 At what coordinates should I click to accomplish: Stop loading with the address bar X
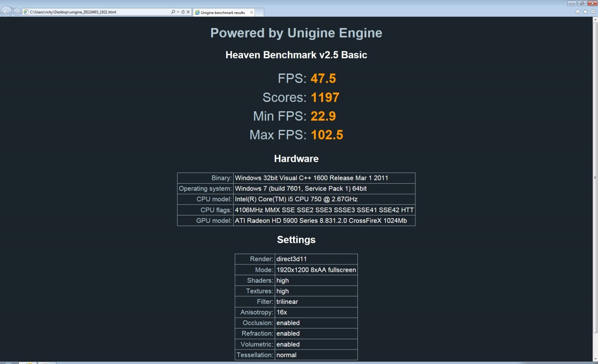(188, 12)
